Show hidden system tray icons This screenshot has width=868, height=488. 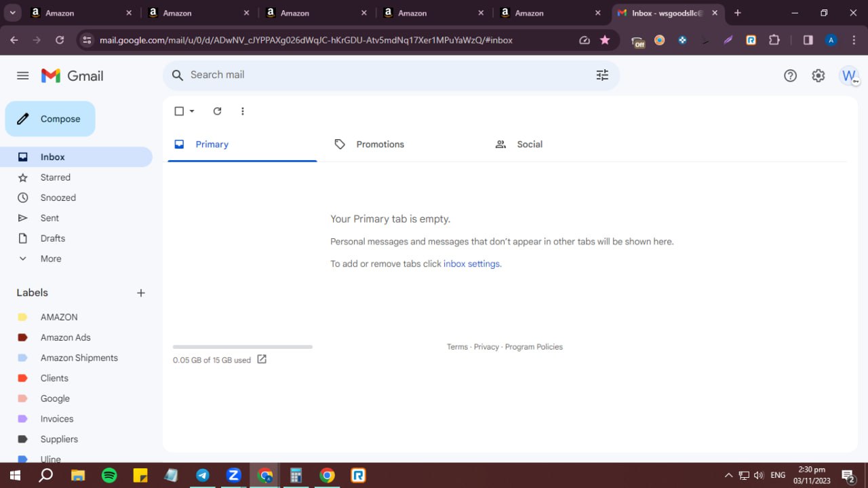tap(729, 475)
